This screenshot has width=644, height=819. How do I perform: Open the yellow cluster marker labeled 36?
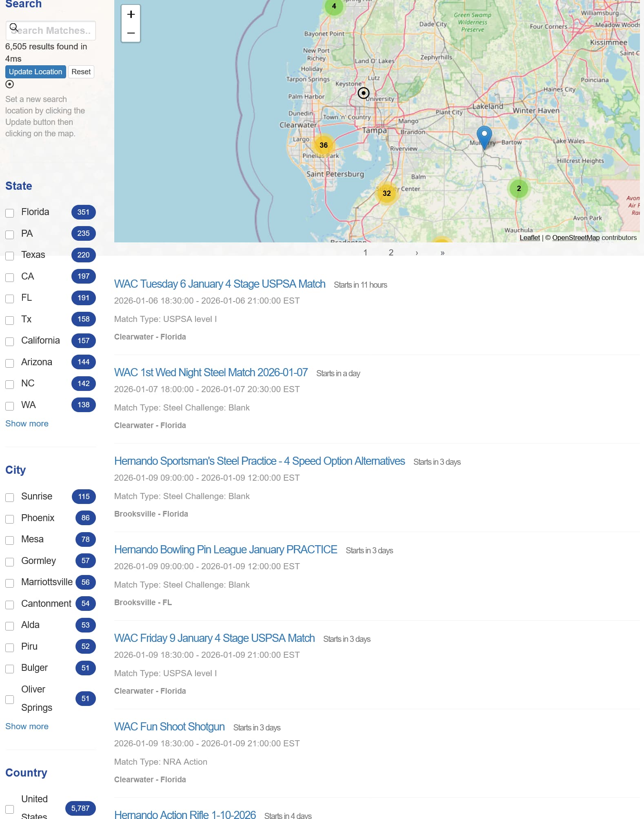pos(323,145)
